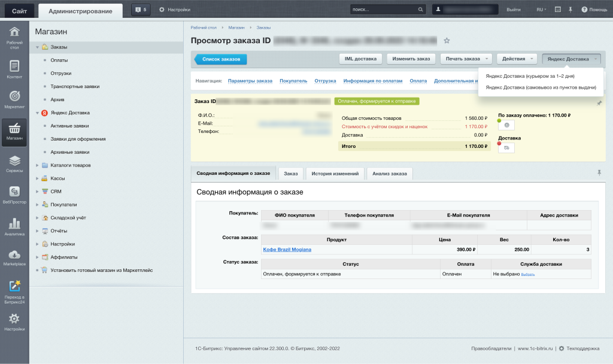Open Настройки in the top bar
613x364 pixels.
click(175, 10)
